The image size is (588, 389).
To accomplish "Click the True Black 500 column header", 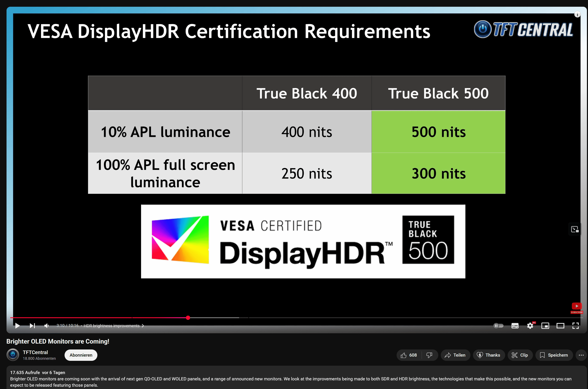I will point(438,93).
